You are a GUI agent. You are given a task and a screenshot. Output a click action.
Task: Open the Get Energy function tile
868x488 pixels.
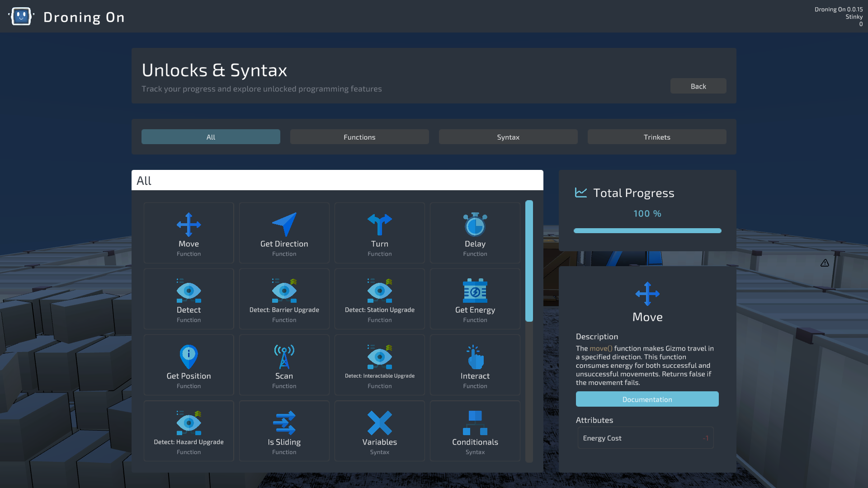tap(475, 298)
